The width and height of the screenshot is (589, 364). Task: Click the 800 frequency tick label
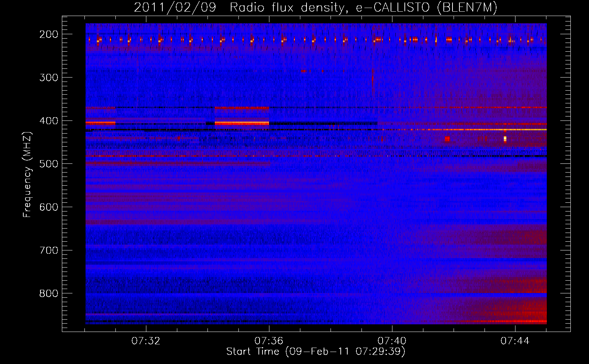pyautogui.click(x=48, y=294)
